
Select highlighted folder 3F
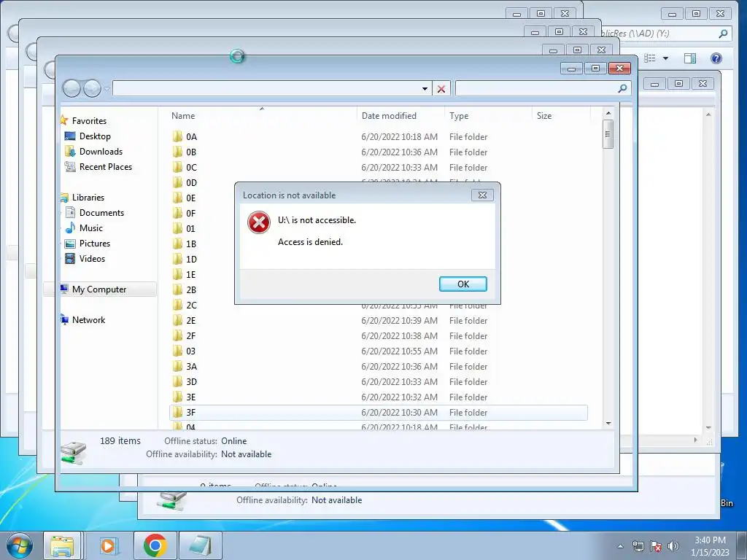pos(379,413)
